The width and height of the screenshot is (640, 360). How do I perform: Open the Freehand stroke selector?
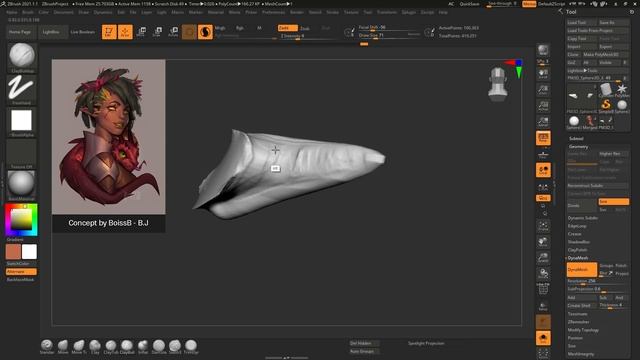point(22,89)
